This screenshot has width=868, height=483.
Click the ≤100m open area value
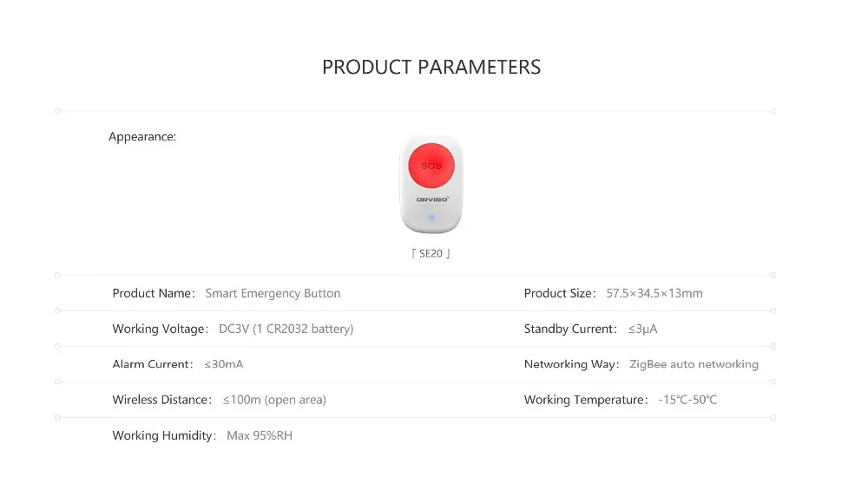(274, 401)
